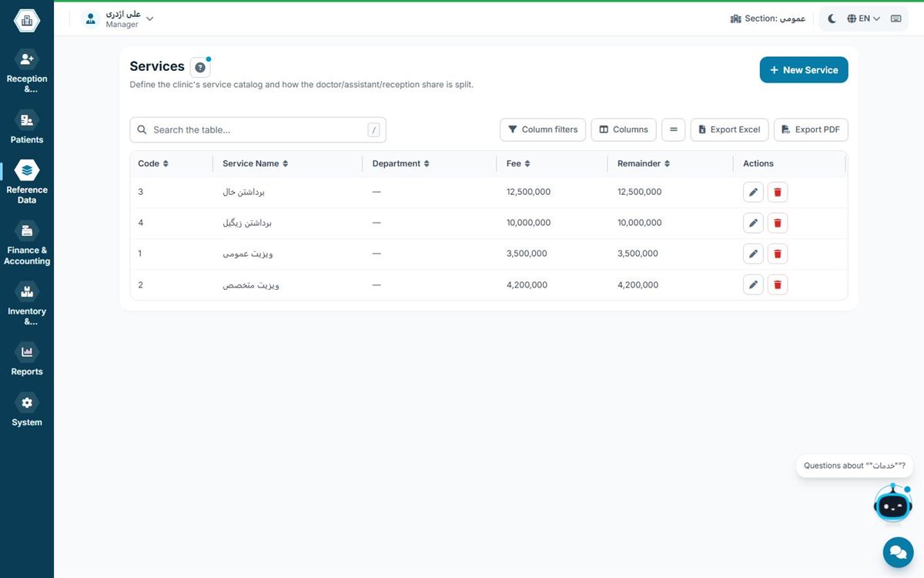The width and height of the screenshot is (924, 578).
Task: Click the assistant robot icon
Action: pyautogui.click(x=893, y=504)
